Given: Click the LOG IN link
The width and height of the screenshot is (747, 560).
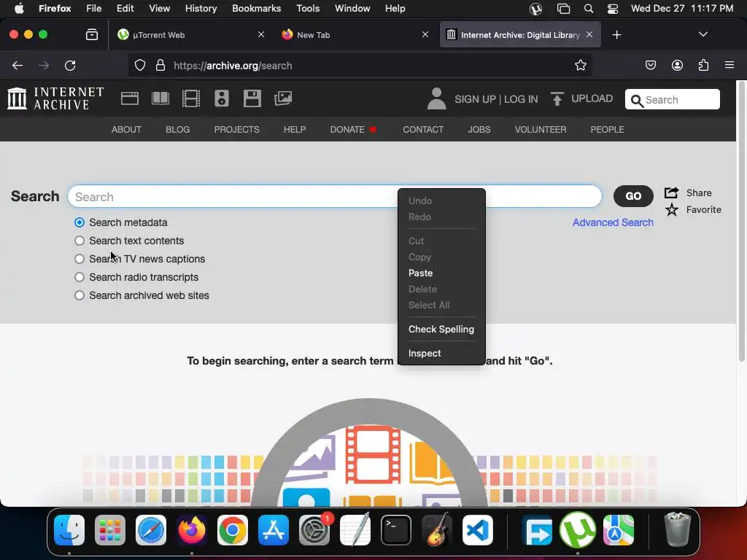Looking at the screenshot, I should pos(521,99).
